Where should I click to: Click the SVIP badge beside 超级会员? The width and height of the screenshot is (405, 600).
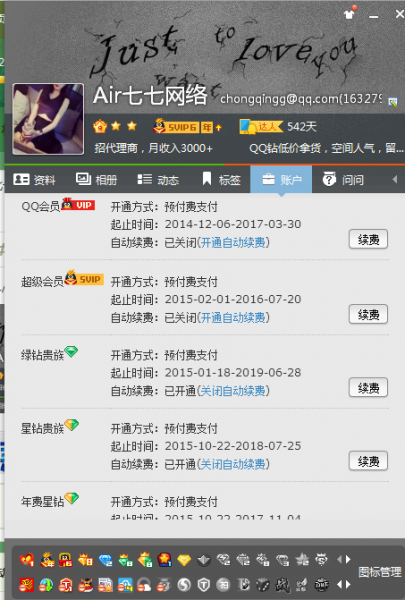point(84,278)
